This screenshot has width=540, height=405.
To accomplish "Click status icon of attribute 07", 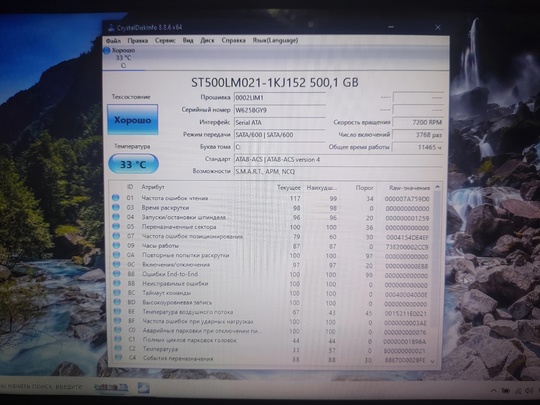I will coord(116,236).
